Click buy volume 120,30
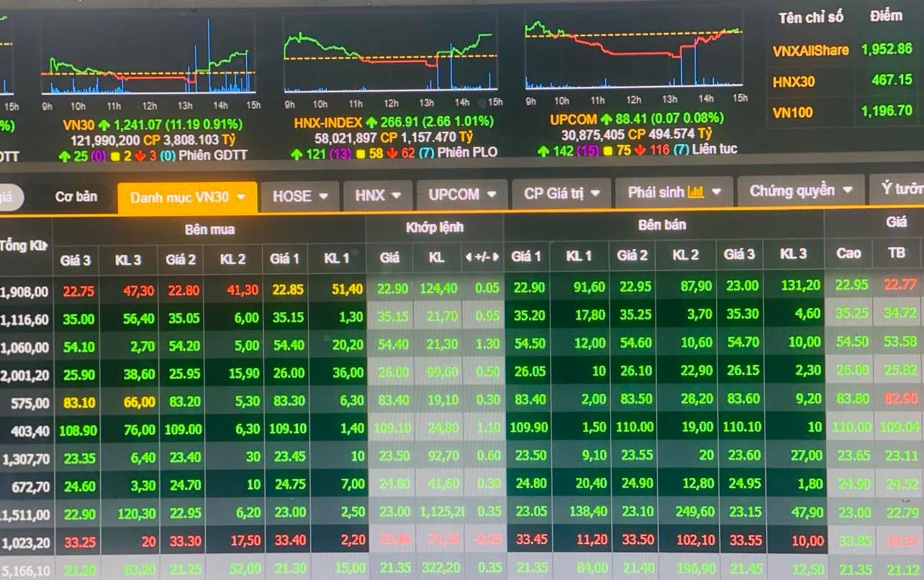Viewport: 924px width, 580px height. (136, 515)
